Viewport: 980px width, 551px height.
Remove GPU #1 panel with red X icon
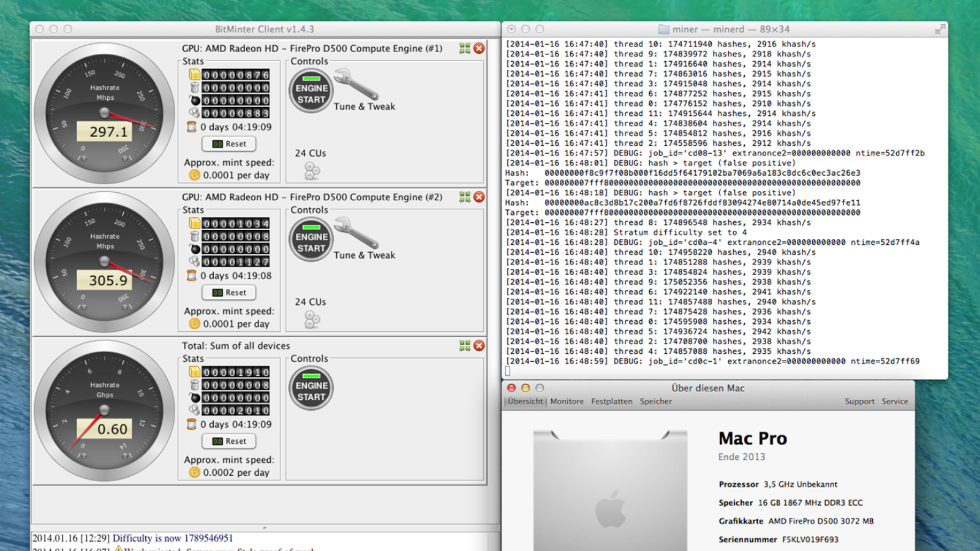pyautogui.click(x=479, y=48)
